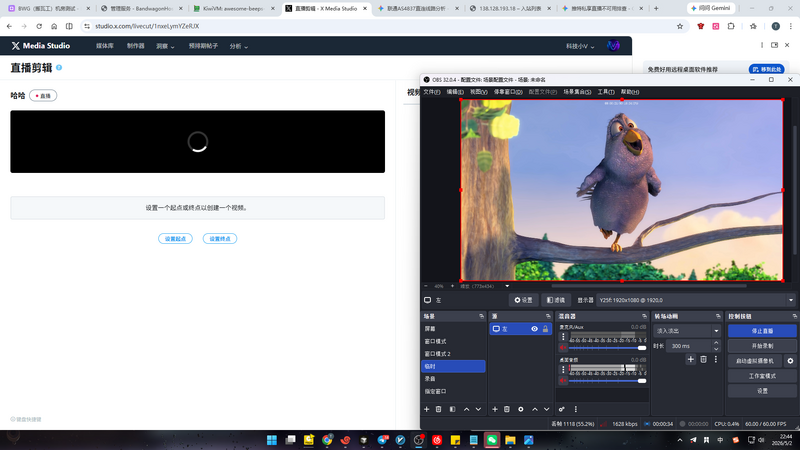Open the 文件(F) menu in OBS
Viewport: 800px width, 450px height.
click(x=432, y=92)
